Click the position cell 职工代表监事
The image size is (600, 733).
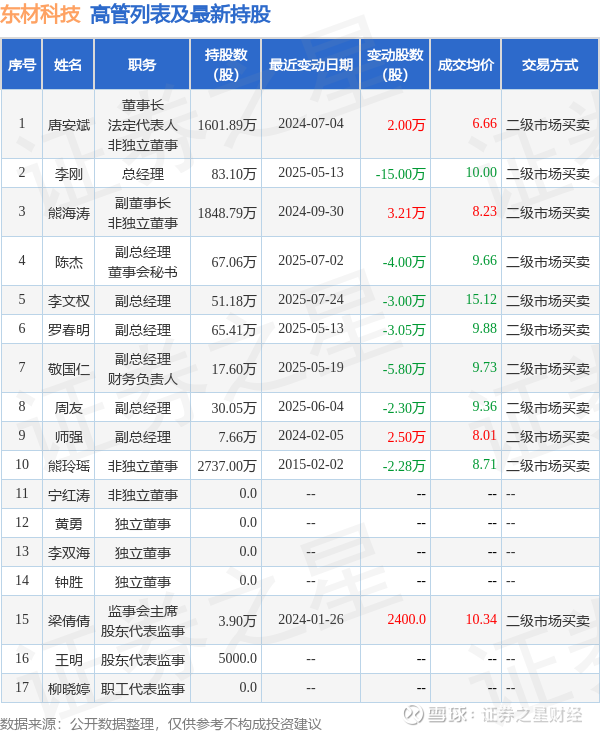click(x=143, y=689)
